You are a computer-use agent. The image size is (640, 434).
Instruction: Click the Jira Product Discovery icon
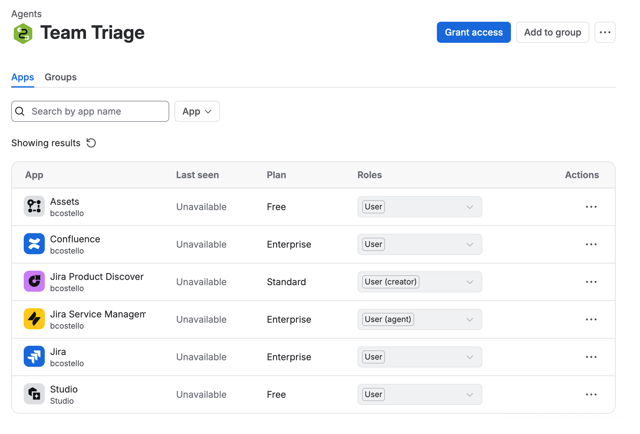click(34, 281)
